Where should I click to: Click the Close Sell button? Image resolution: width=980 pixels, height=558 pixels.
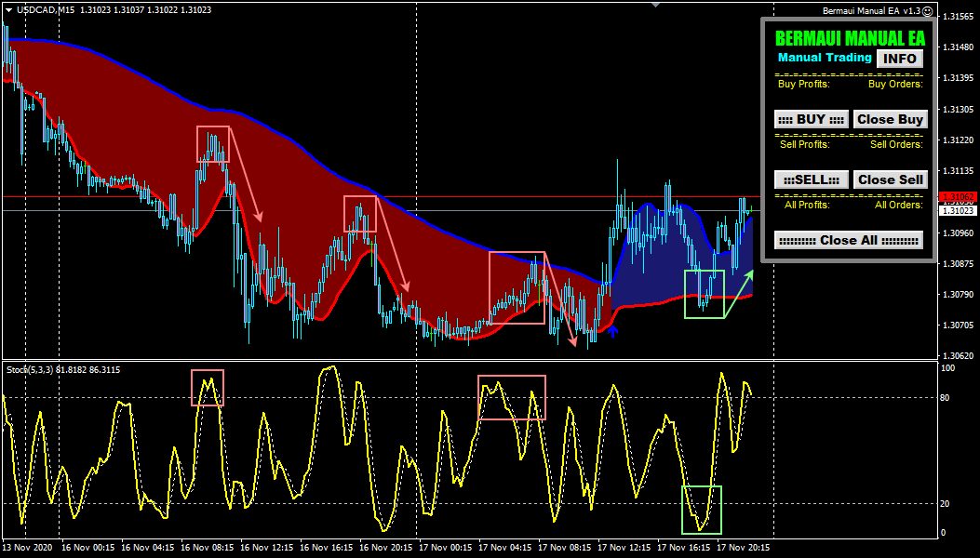[x=890, y=180]
